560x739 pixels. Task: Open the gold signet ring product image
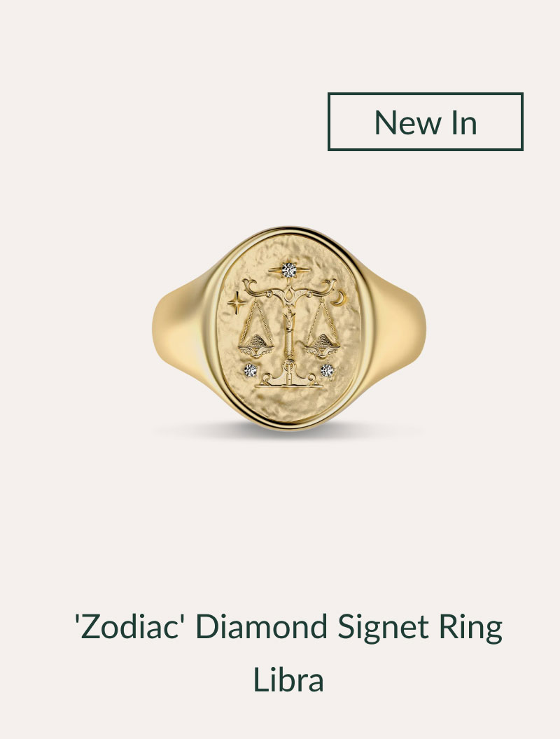tap(288, 328)
